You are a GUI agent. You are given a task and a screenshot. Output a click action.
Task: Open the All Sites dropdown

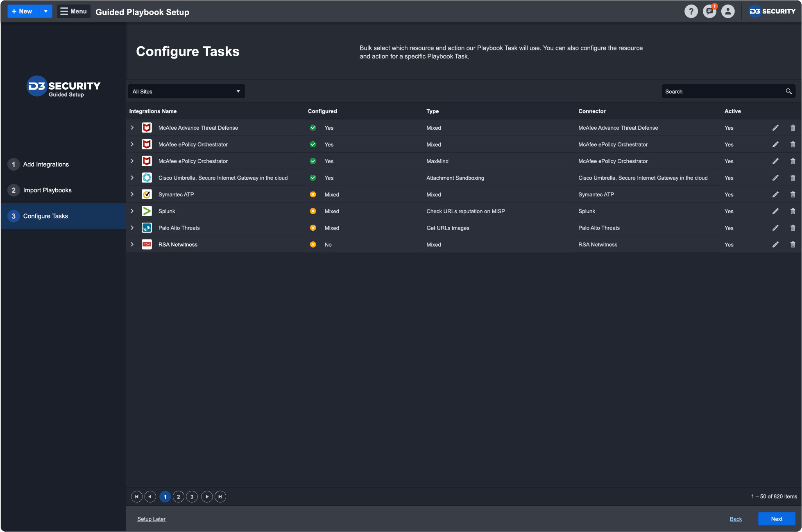pos(186,92)
